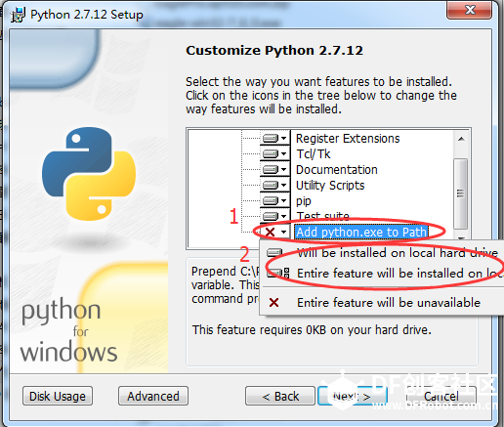Go to previous step with Back button
504x427 pixels.
click(280, 396)
